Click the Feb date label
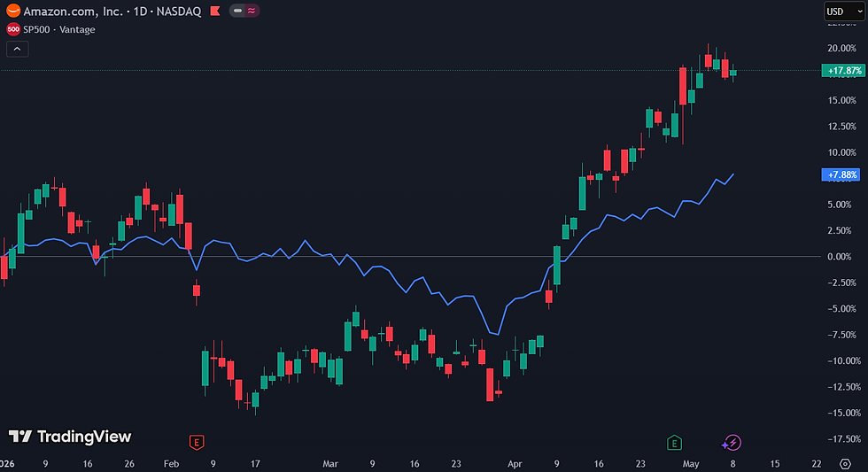Screen dimensions: 868x472 coord(171,464)
